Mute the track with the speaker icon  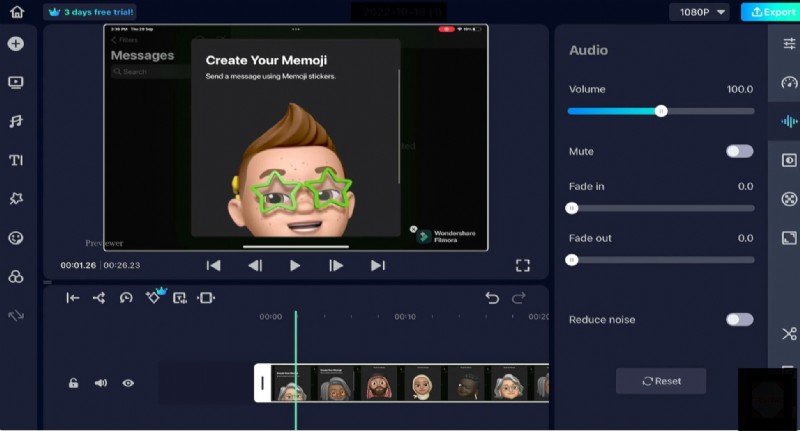click(101, 383)
